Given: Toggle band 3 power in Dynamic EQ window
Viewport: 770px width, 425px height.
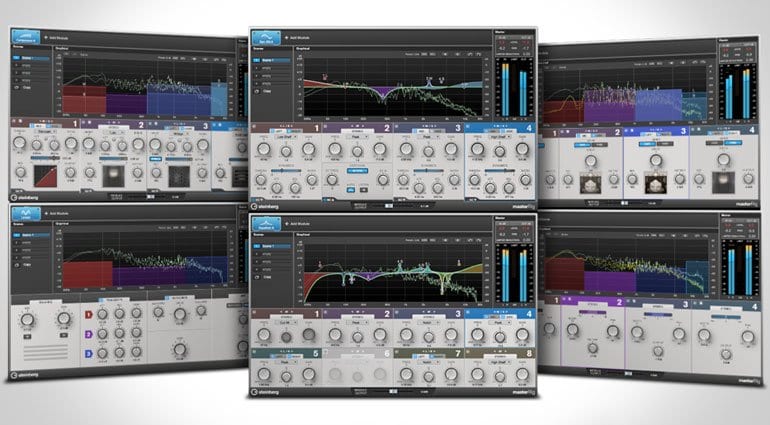Looking at the screenshot, I should point(397,127).
